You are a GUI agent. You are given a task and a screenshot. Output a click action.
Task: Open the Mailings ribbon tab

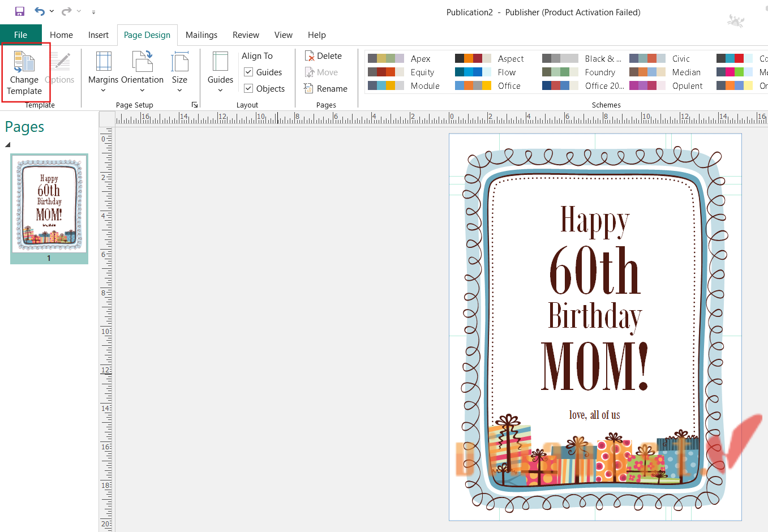pyautogui.click(x=201, y=35)
